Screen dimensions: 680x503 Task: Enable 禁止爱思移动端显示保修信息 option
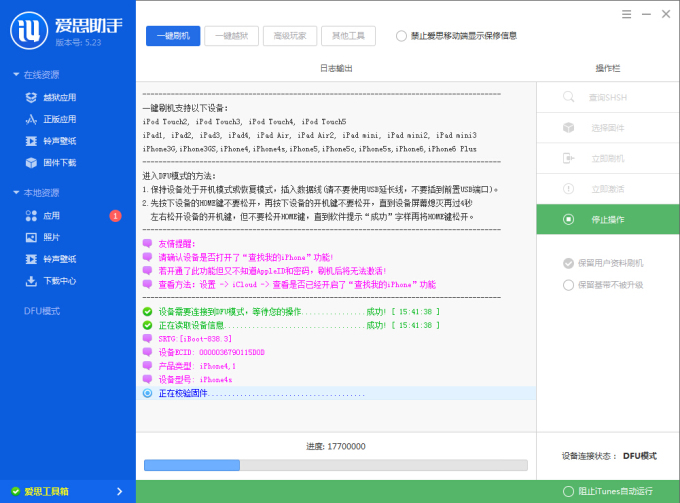402,36
